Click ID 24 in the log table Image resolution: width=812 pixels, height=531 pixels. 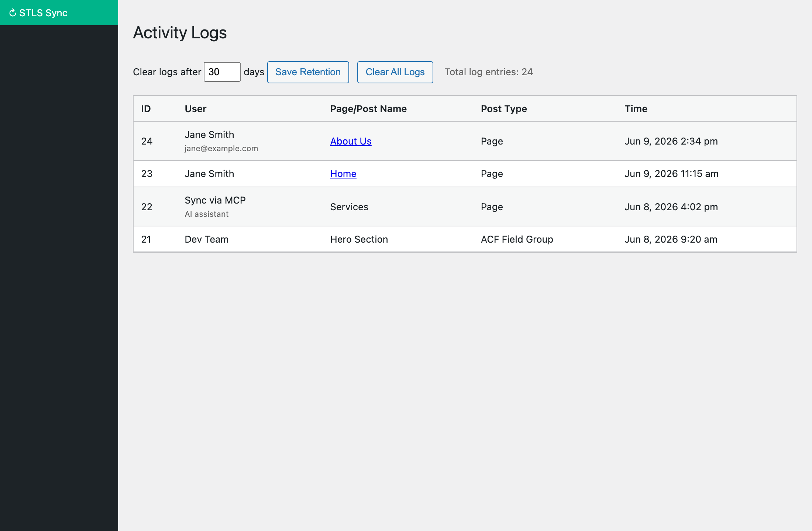[x=147, y=141]
